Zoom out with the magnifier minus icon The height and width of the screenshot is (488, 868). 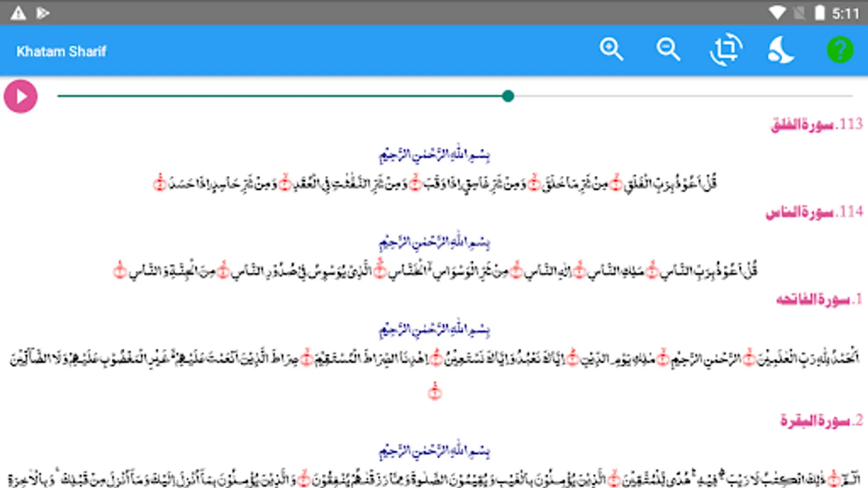coord(668,50)
